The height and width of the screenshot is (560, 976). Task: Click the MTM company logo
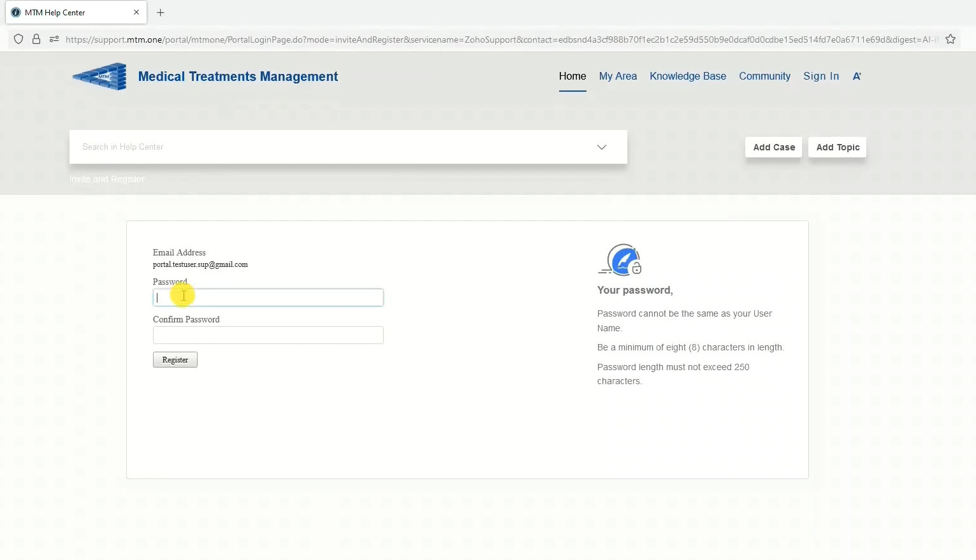99,76
